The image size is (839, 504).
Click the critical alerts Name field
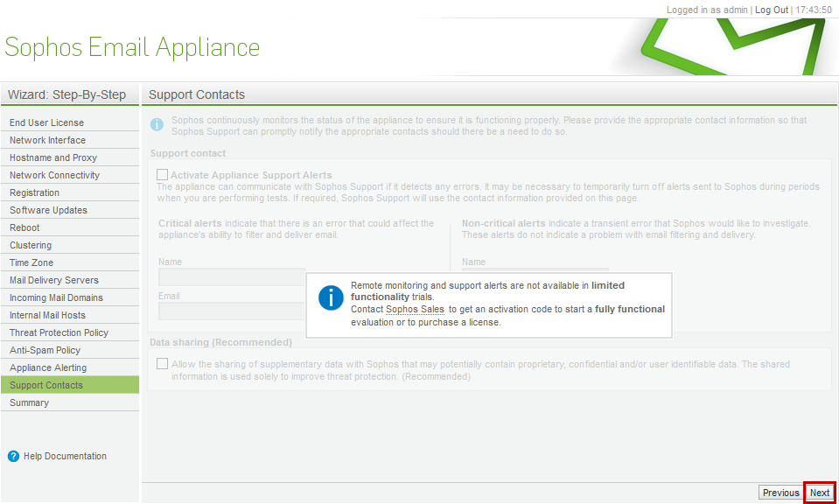[232, 277]
